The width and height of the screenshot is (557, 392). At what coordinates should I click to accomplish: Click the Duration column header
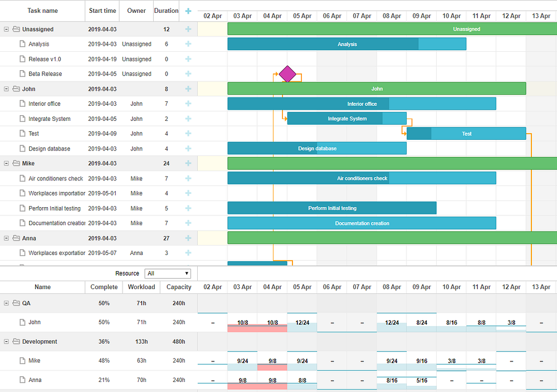point(166,11)
